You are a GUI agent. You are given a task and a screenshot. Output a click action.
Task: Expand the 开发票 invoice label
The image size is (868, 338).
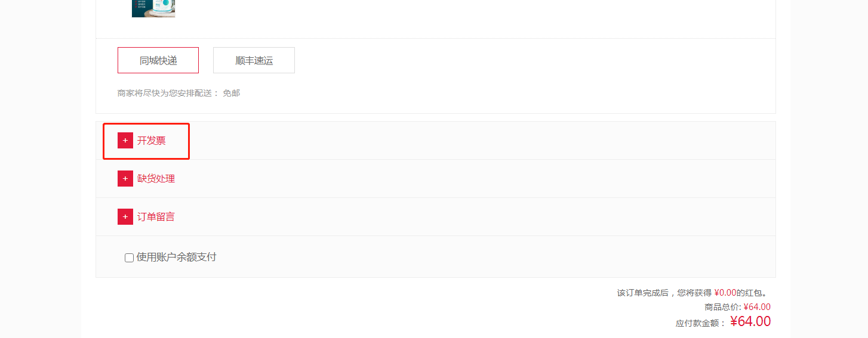[152, 141]
